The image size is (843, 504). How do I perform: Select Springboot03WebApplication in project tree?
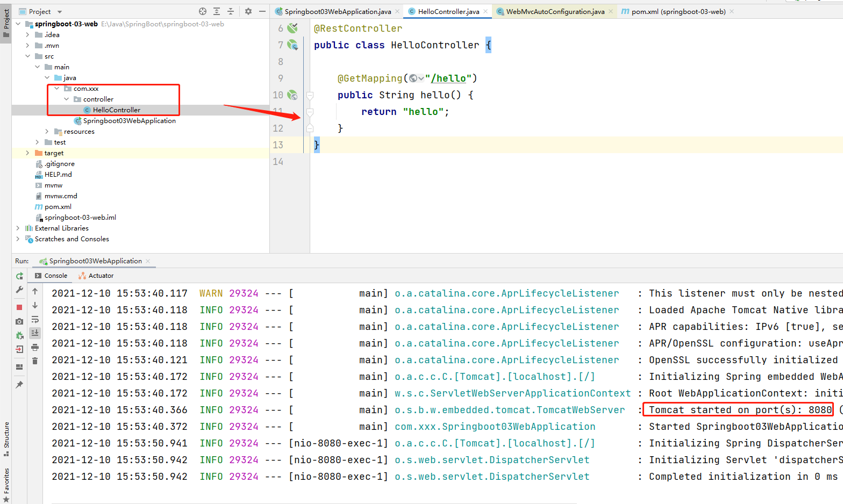click(125, 121)
